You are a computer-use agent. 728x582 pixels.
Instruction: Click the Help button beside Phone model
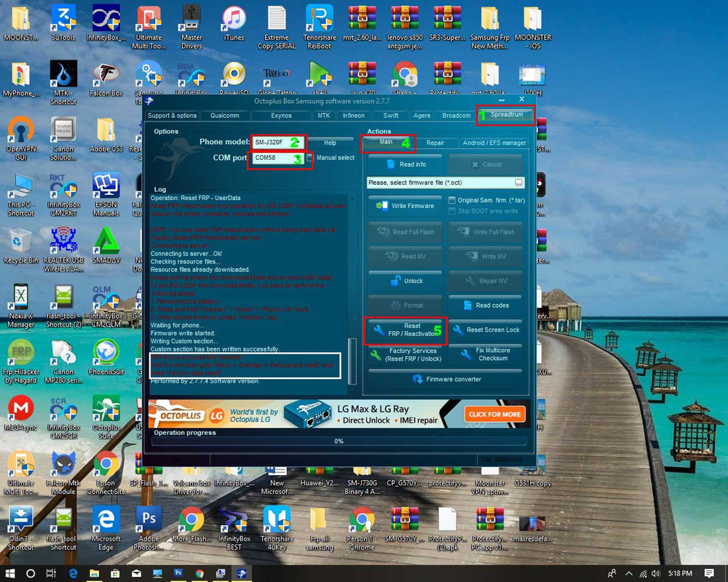330,143
